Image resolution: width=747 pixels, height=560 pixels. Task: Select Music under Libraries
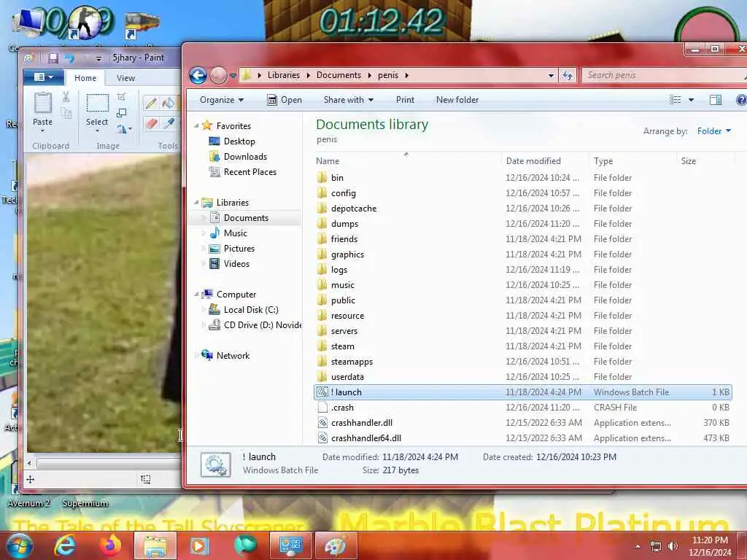tap(236, 233)
